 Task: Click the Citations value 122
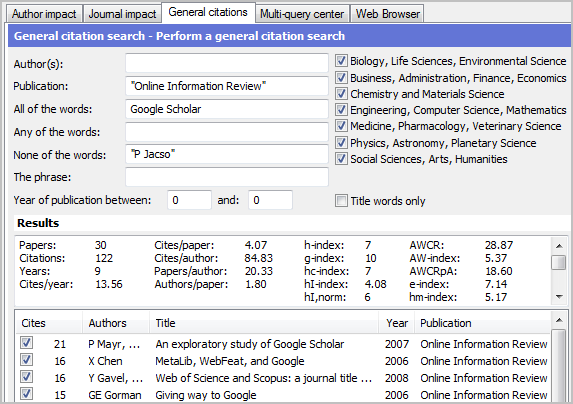click(104, 258)
